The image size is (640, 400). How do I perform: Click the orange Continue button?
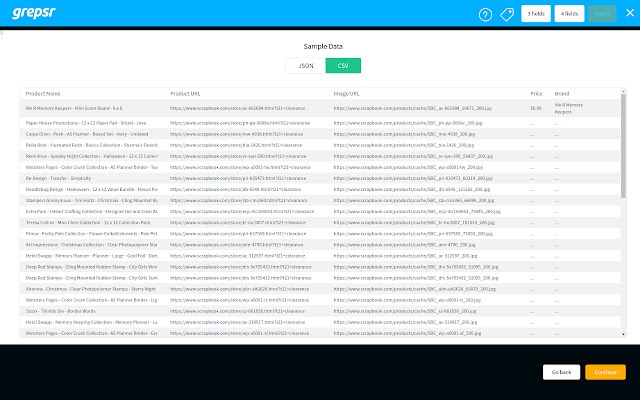[x=605, y=372]
